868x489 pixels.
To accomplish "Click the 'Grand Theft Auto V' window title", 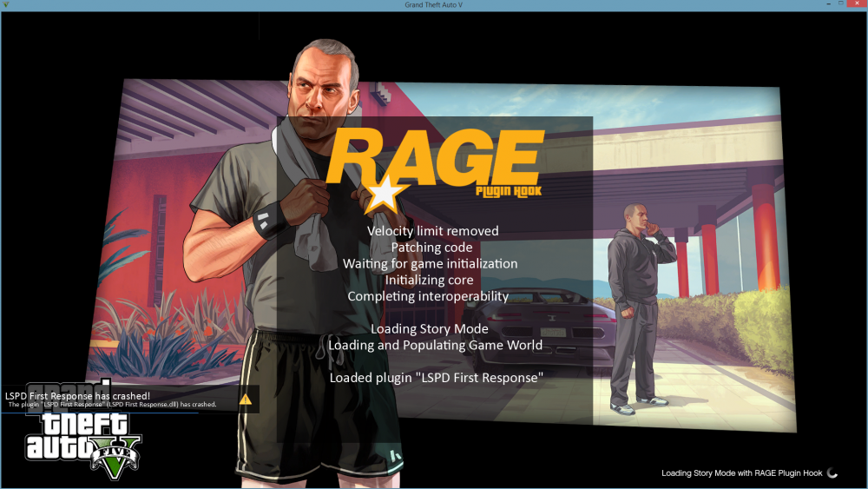I will pyautogui.click(x=433, y=4).
